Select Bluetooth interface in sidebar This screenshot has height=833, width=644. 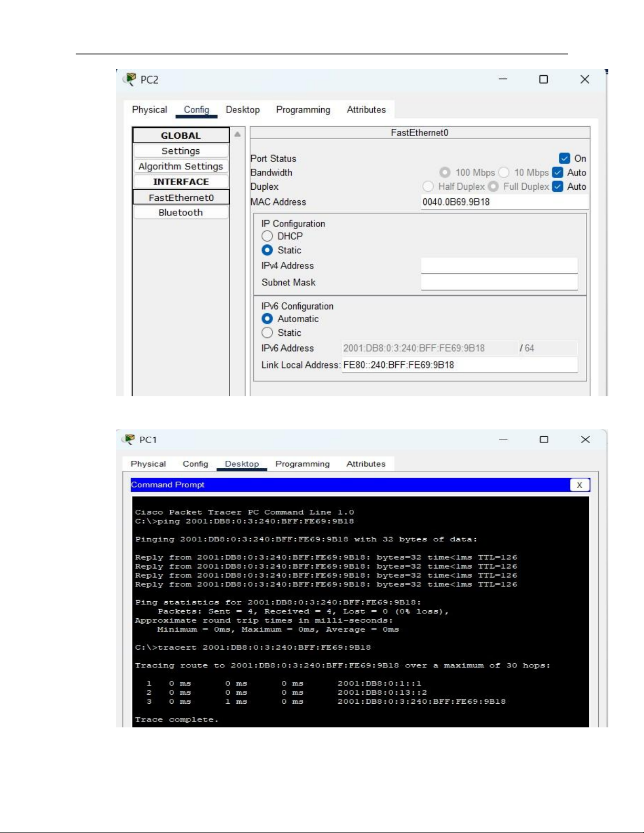point(181,212)
